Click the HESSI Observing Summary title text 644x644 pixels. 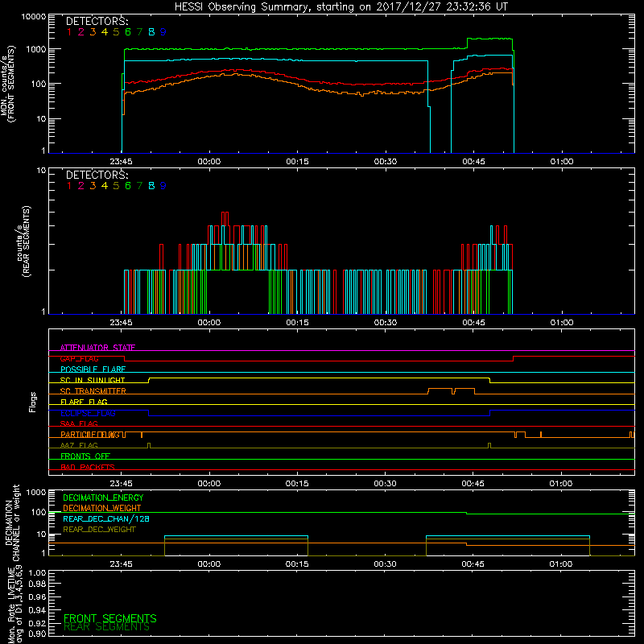click(x=341, y=6)
